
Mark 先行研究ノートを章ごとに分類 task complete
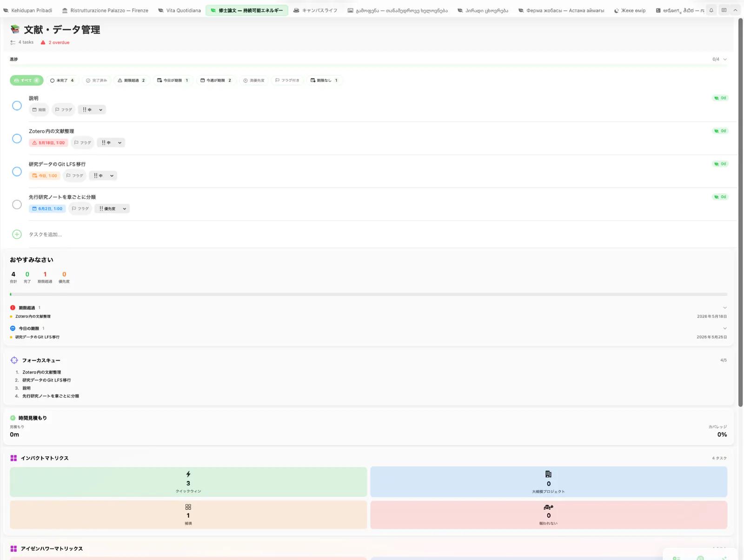point(17,204)
